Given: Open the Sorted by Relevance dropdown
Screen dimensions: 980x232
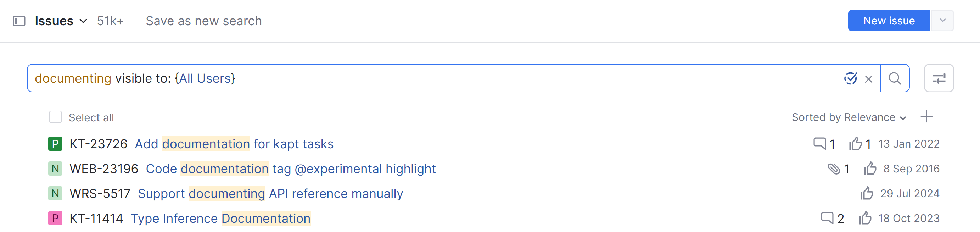Looking at the screenshot, I should (x=849, y=117).
